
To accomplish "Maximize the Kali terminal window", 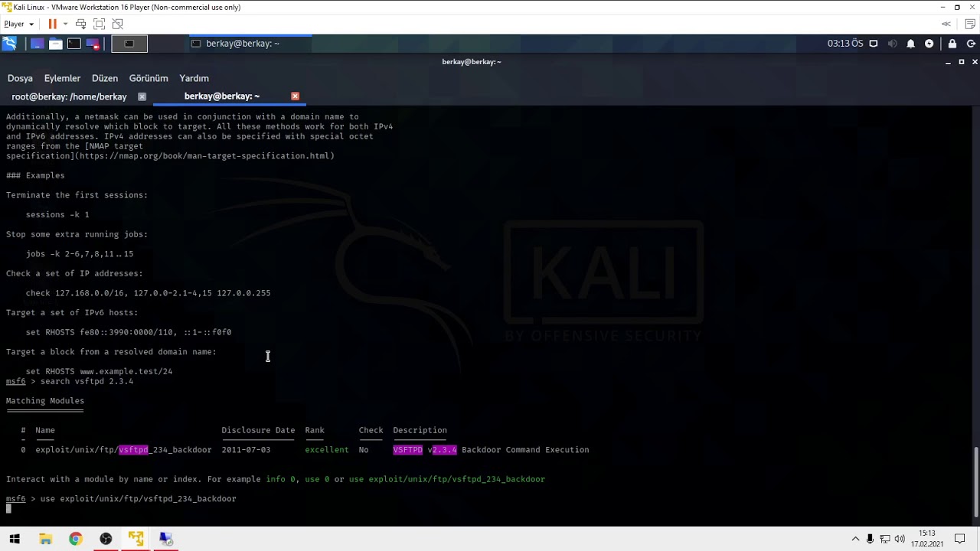I will point(962,62).
